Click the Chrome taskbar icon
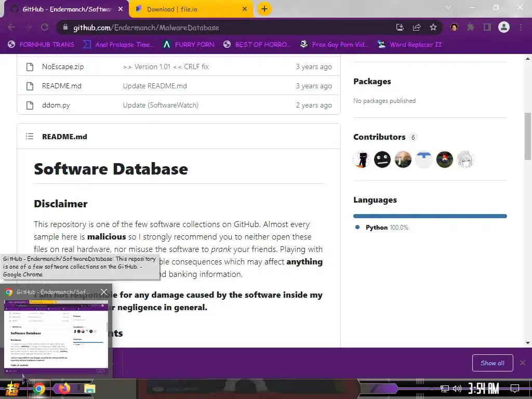 39,389
